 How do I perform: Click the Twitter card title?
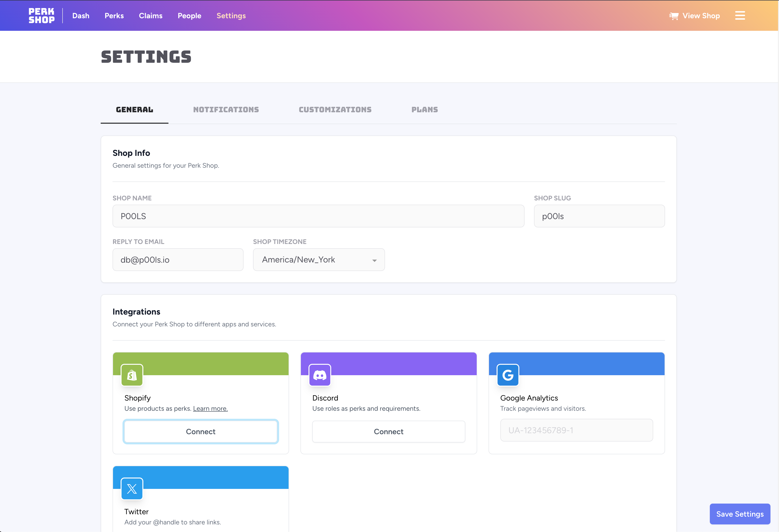[x=136, y=512]
